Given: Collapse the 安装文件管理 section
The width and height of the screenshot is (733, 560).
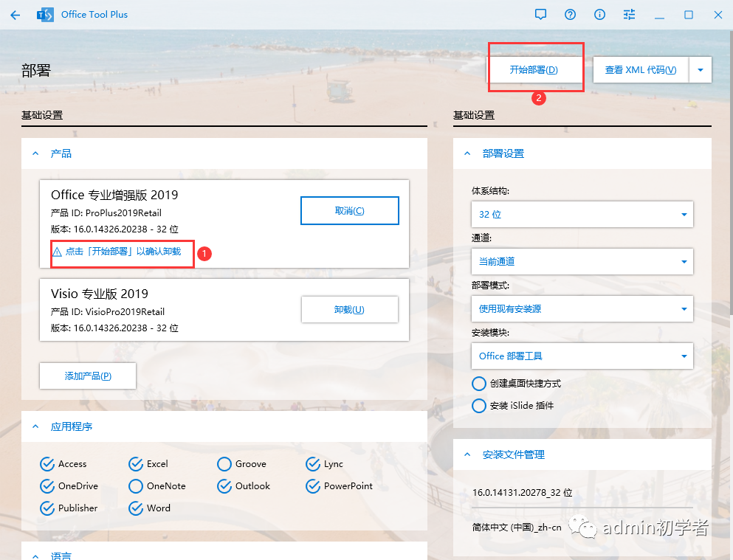Looking at the screenshot, I should pyautogui.click(x=467, y=454).
